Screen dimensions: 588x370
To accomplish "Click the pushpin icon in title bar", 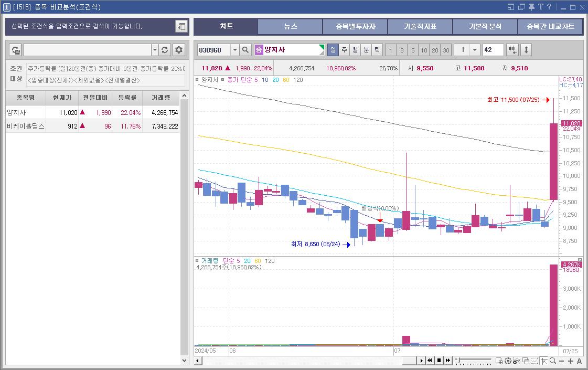I will click(x=531, y=7).
